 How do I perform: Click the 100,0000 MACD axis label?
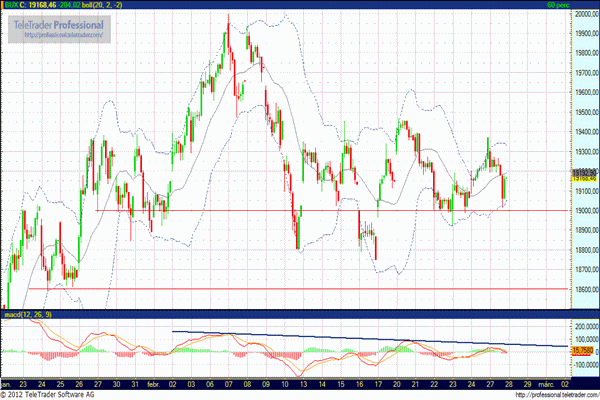[x=586, y=339]
